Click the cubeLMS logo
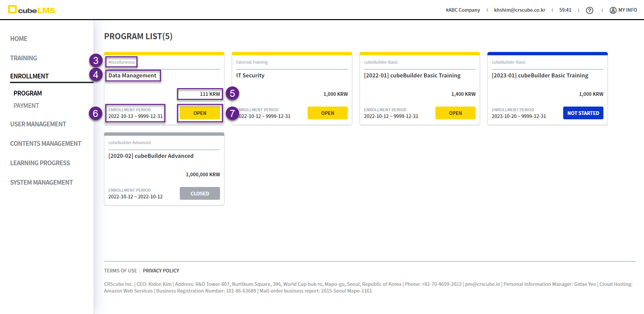Image resolution: width=644 pixels, height=314 pixels. (32, 10)
